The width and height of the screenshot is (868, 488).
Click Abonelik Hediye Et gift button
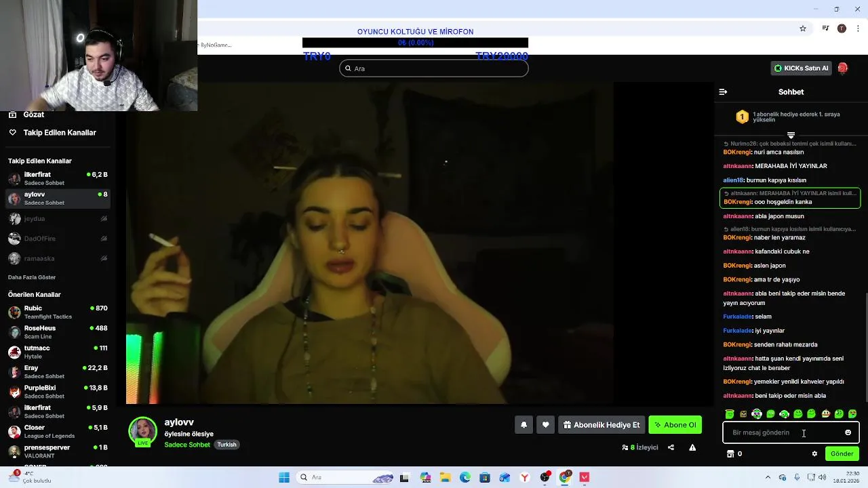coord(601,425)
